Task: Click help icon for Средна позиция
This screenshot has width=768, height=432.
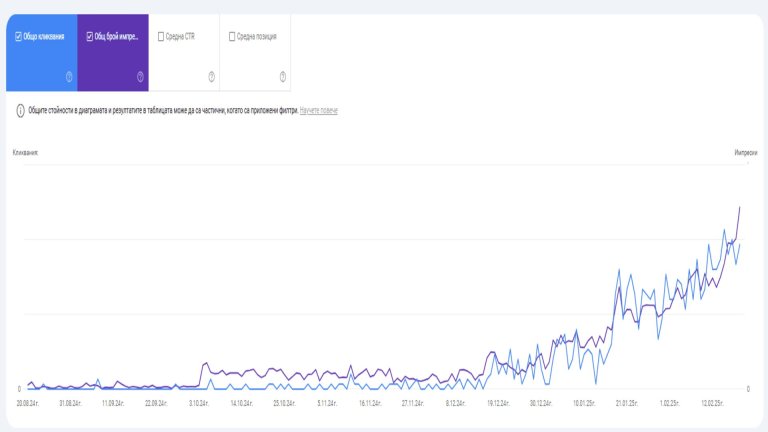Action: (283, 76)
